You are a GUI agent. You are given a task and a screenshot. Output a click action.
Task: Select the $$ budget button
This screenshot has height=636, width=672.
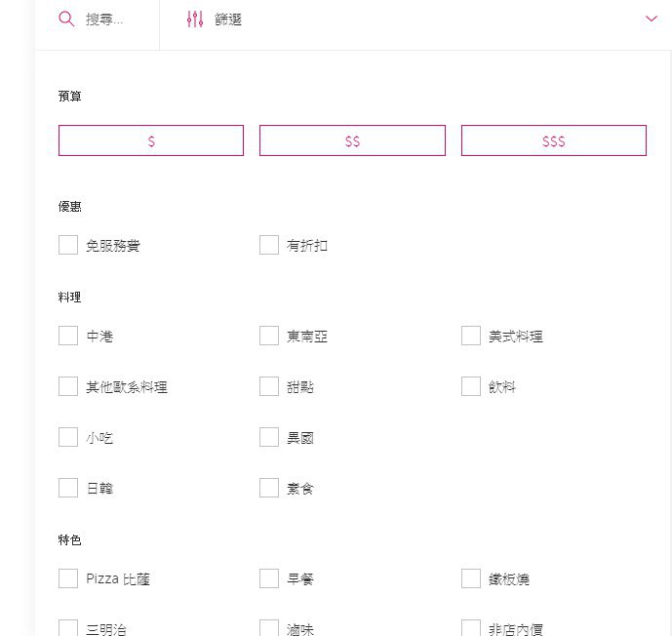point(352,140)
